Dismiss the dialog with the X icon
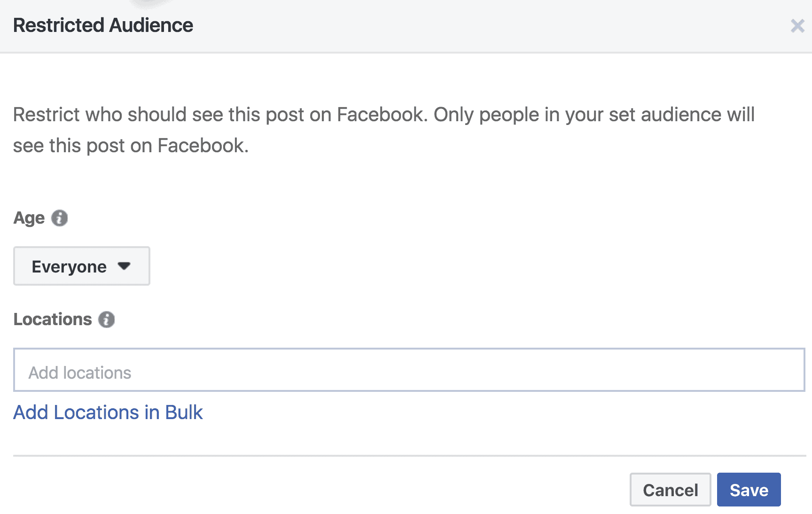 (797, 25)
